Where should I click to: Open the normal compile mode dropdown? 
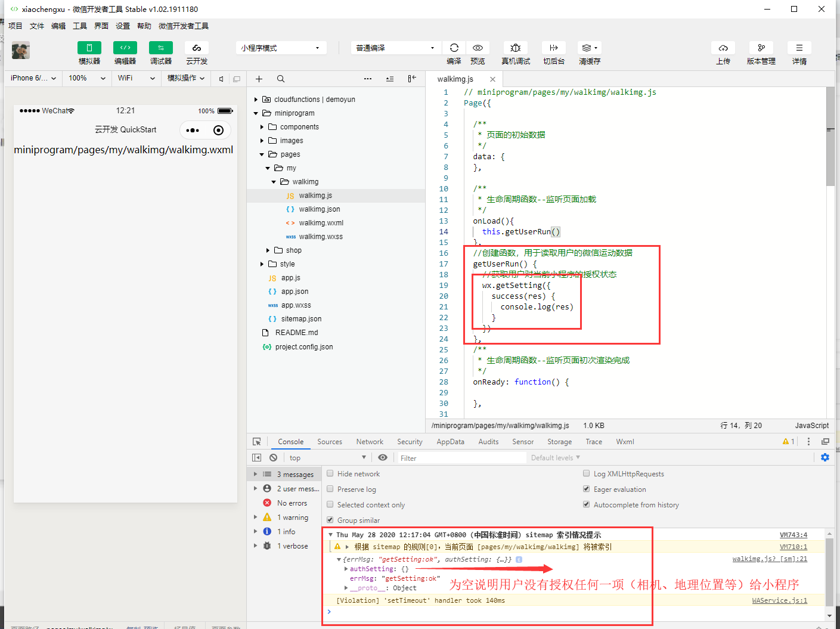pyautogui.click(x=396, y=48)
